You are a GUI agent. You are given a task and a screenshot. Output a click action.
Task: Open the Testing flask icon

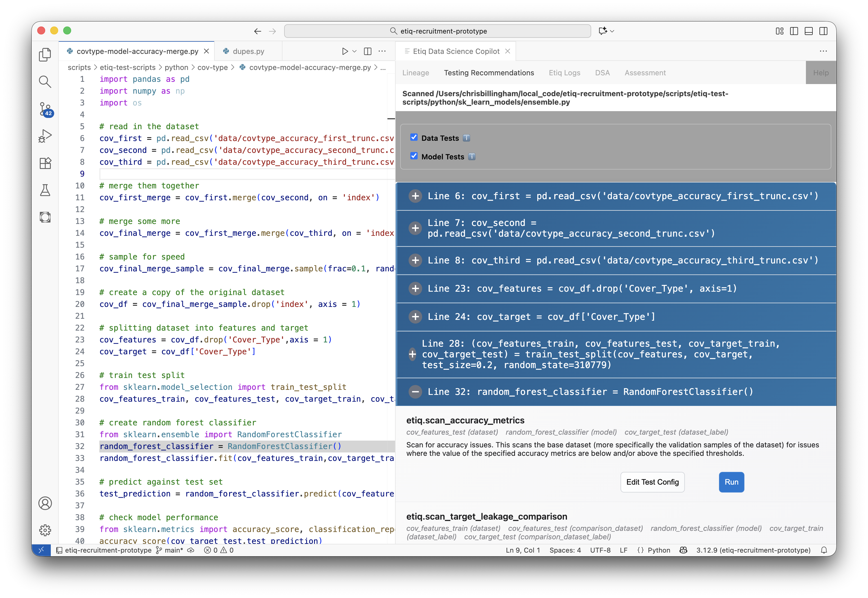(45, 190)
